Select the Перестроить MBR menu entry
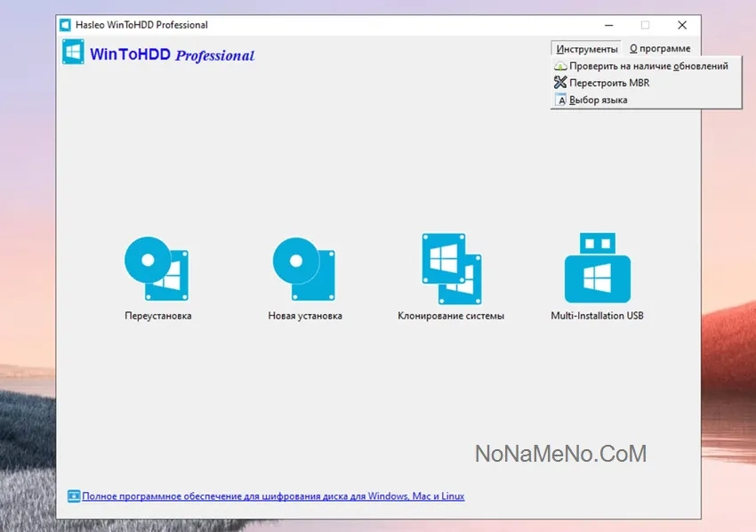Image resolution: width=756 pixels, height=532 pixels. [609, 83]
